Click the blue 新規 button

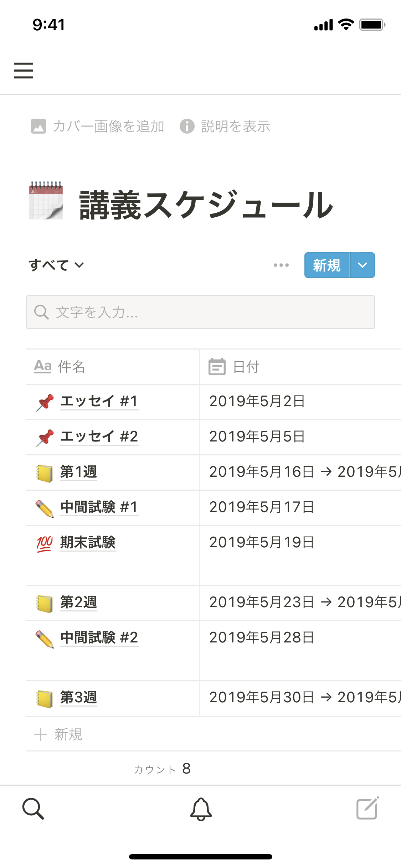point(327,265)
